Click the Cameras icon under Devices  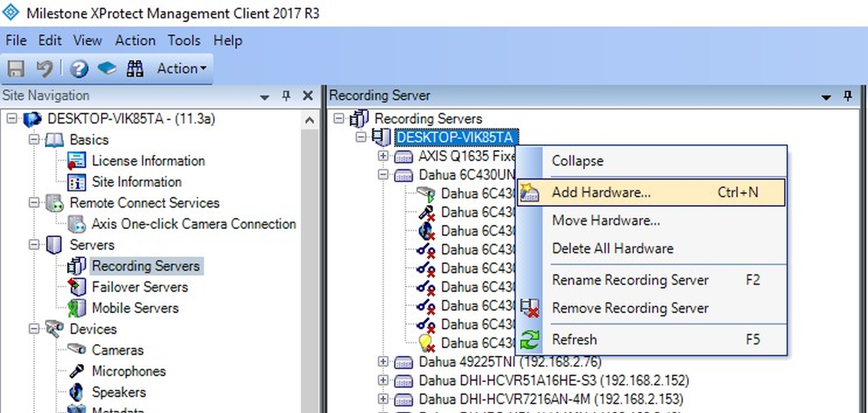[x=76, y=349]
